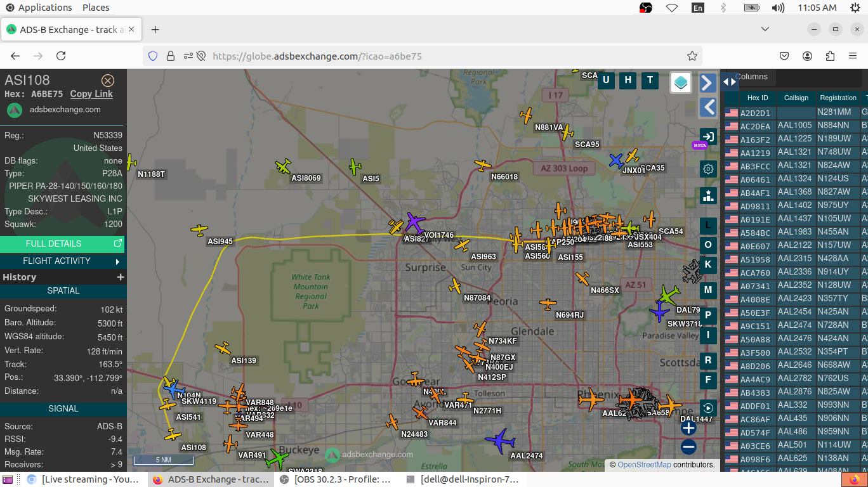Toggle the I map button
This screenshot has width=868, height=487.
(x=708, y=335)
